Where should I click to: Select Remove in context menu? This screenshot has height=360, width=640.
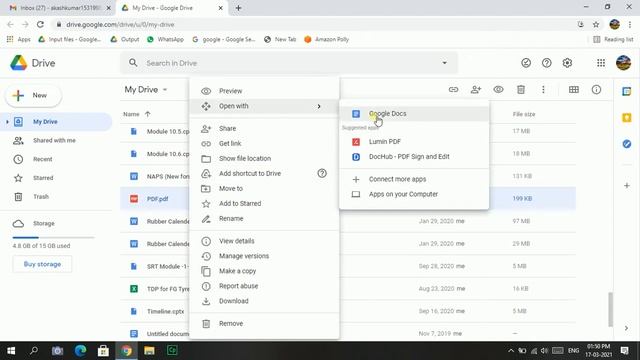tap(264, 324)
